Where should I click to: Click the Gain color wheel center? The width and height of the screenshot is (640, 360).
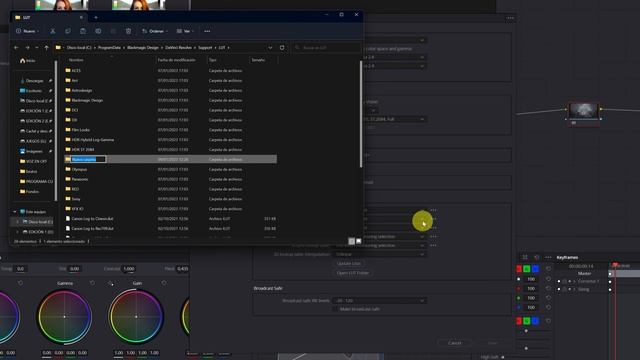coord(136,316)
